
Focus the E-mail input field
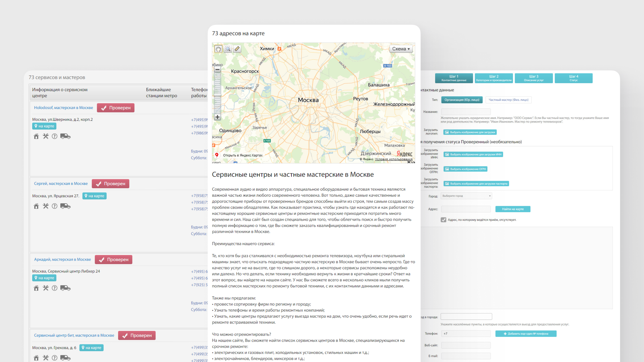click(466, 356)
